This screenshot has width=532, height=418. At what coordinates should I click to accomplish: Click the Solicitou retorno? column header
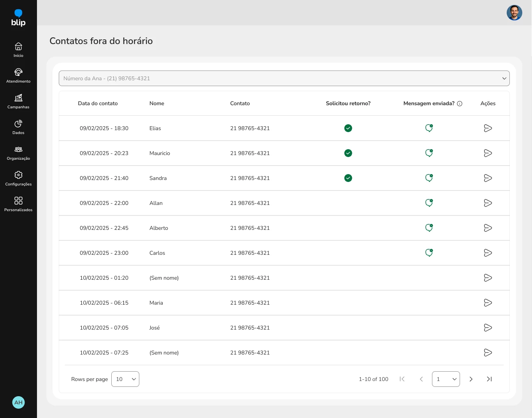348,104
